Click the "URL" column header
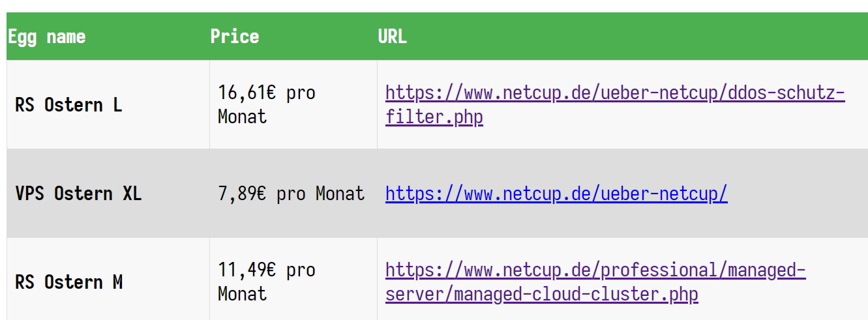The width and height of the screenshot is (868, 320). (392, 36)
